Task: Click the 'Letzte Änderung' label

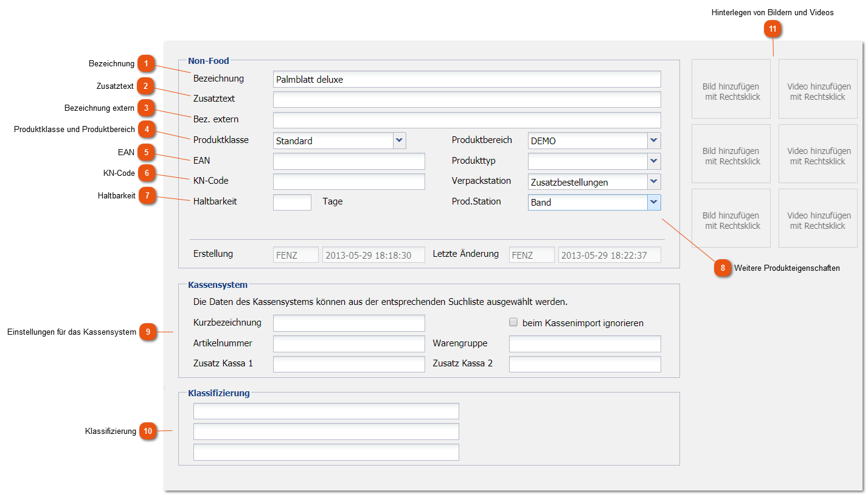Action: 466,254
